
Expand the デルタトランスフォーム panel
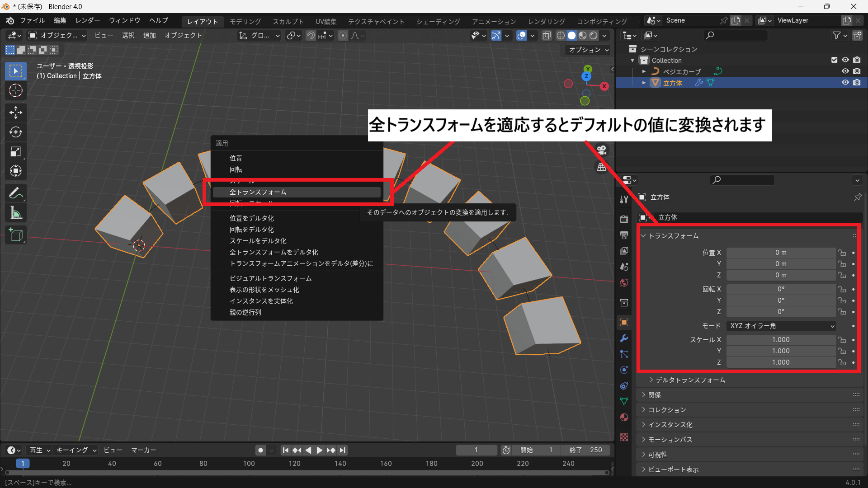click(x=690, y=380)
